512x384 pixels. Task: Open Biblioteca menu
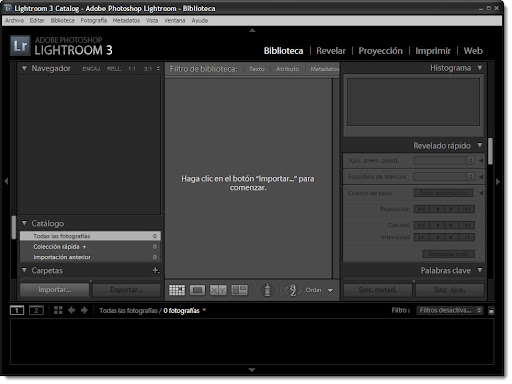62,21
